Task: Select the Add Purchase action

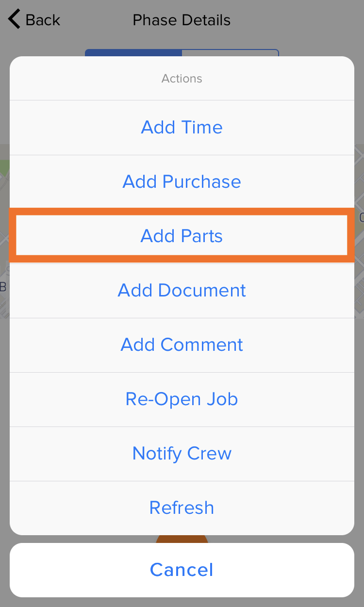Action: [182, 182]
